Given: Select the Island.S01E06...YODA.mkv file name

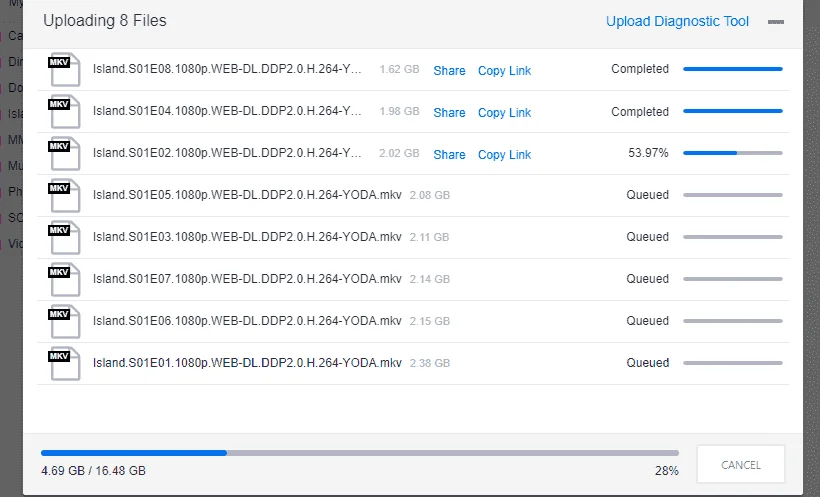Looking at the screenshot, I should click(x=247, y=321).
